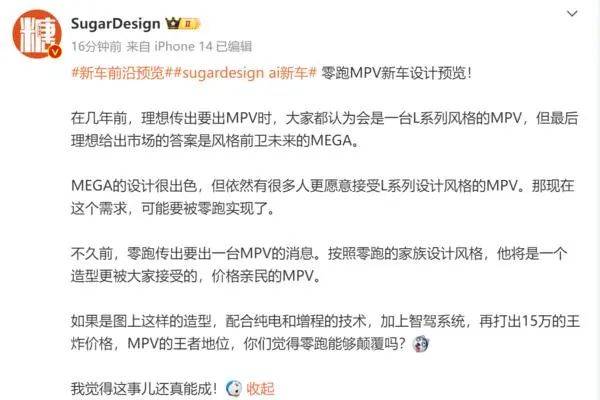Click the line 我觉得这事儿还真能成!
The image size is (600, 400).
pyautogui.click(x=144, y=389)
